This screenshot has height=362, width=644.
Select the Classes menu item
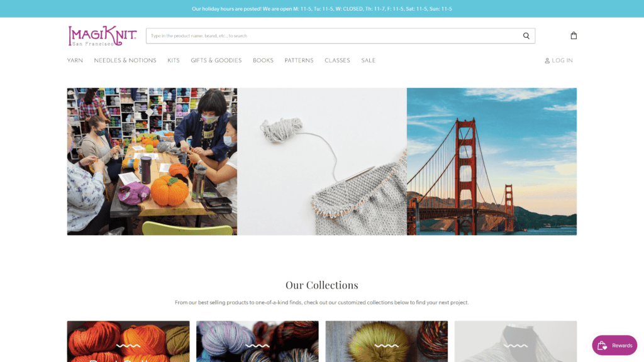coord(337,60)
